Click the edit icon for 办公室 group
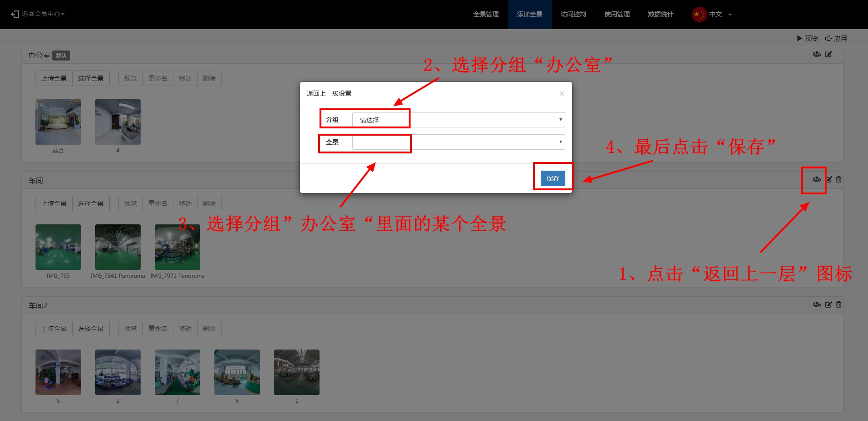Image resolution: width=868 pixels, height=421 pixels. coord(828,54)
